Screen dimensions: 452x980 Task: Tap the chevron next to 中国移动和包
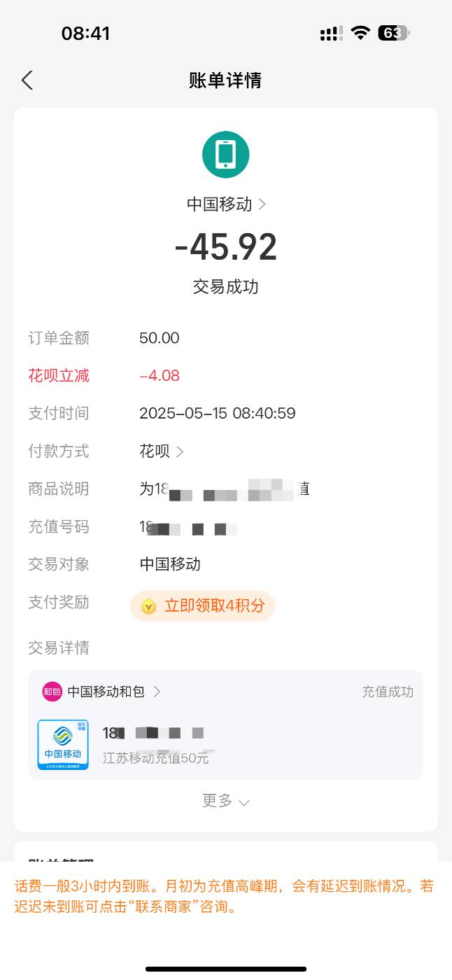click(x=157, y=692)
